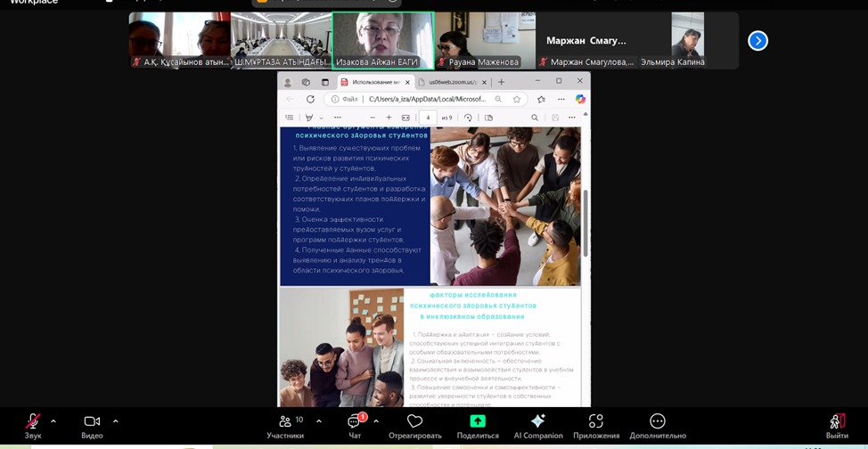
Task: Start screen sharing with green Поделиться button
Action: click(x=478, y=424)
